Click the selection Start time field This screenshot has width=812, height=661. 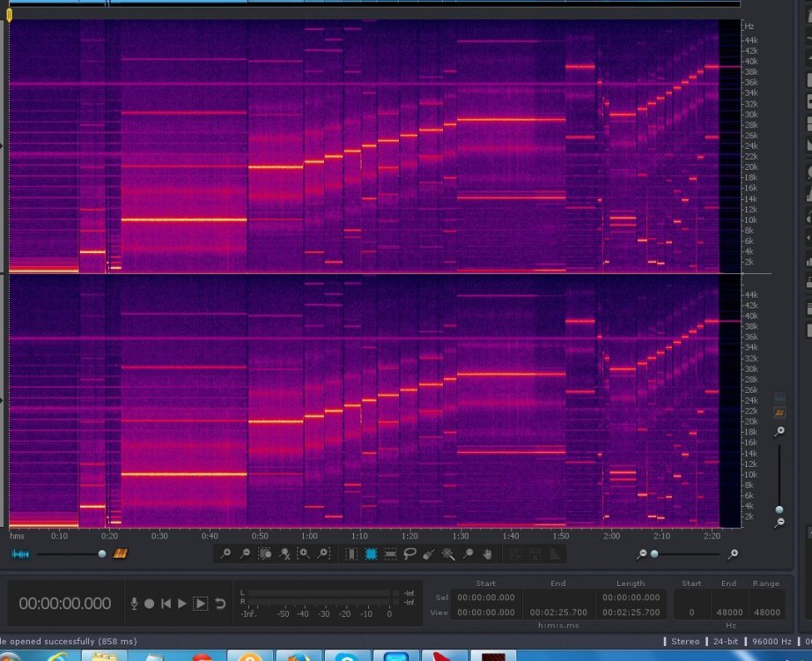485,598
